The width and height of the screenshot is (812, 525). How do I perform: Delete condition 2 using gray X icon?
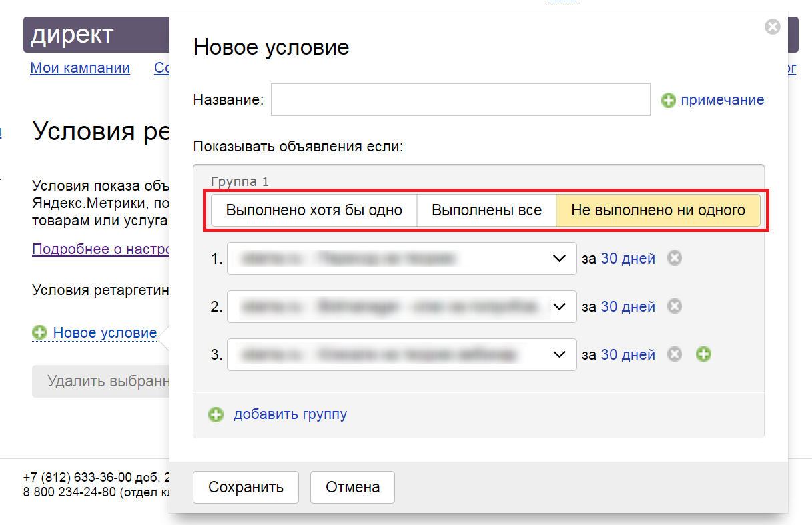coord(675,306)
